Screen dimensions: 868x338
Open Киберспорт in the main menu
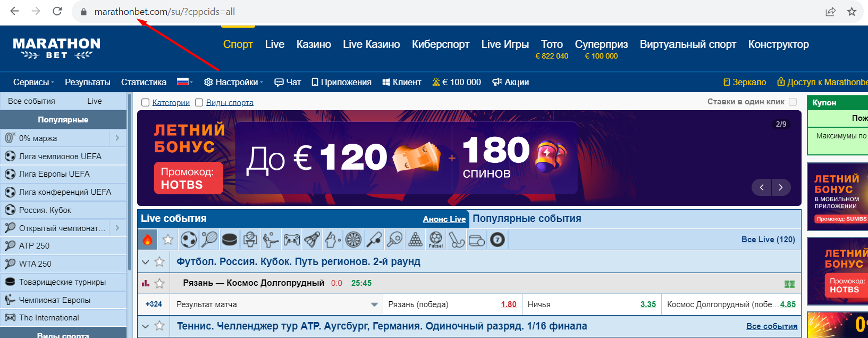click(441, 44)
